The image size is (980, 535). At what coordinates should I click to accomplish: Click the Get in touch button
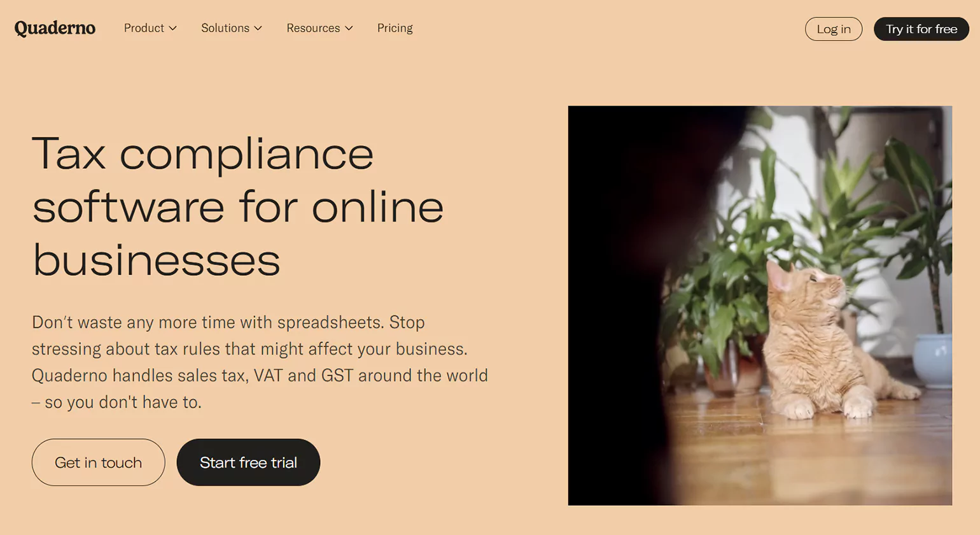click(x=99, y=462)
